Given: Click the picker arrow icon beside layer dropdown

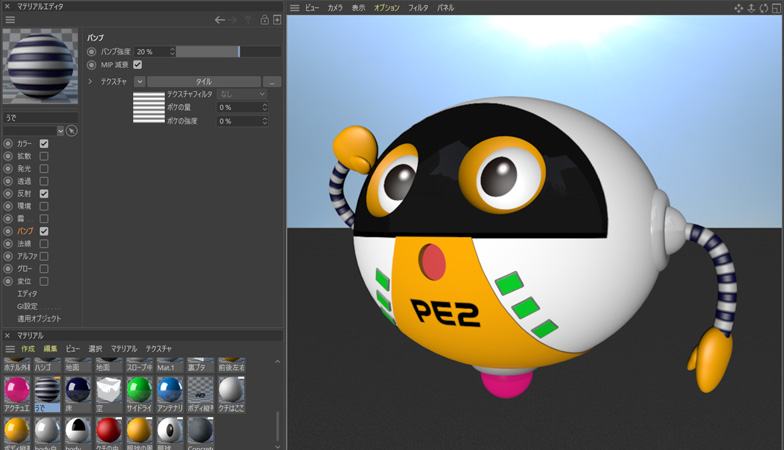Looking at the screenshot, I should [x=72, y=131].
